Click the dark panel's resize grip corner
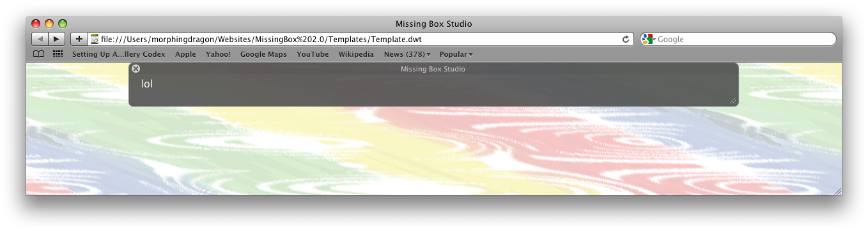868x231 pixels. click(733, 101)
